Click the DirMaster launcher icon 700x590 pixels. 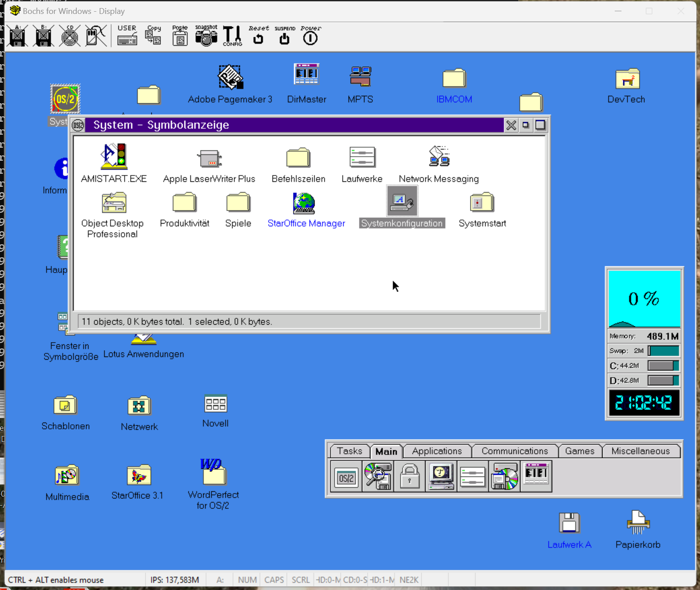tap(536, 476)
